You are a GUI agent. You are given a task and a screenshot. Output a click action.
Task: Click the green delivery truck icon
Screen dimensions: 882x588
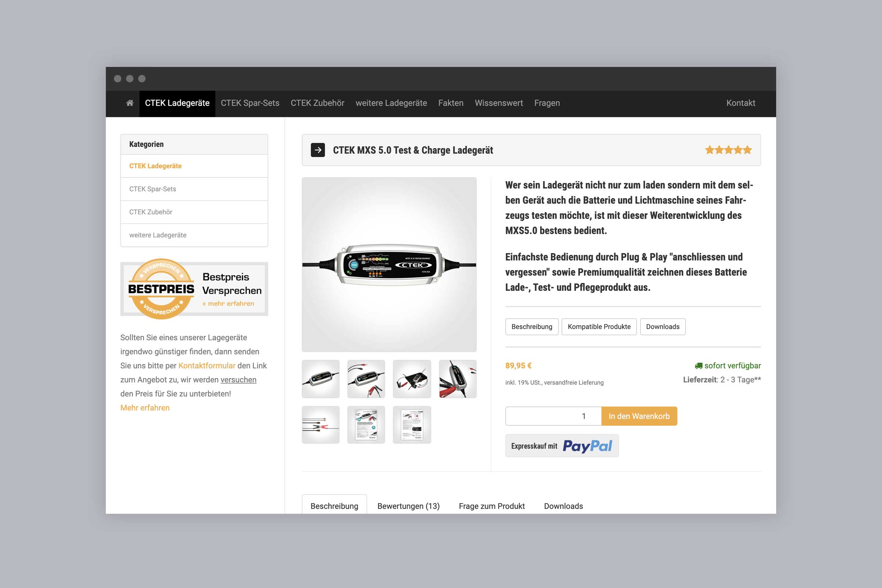(x=698, y=366)
